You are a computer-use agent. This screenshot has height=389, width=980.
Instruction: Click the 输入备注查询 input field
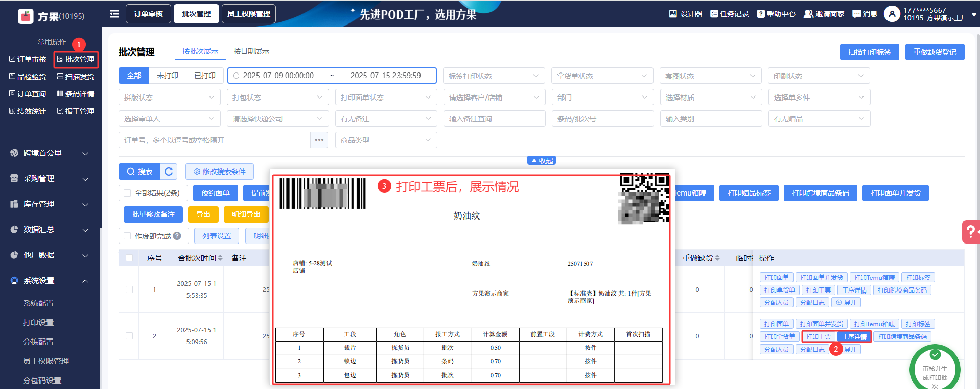click(494, 118)
